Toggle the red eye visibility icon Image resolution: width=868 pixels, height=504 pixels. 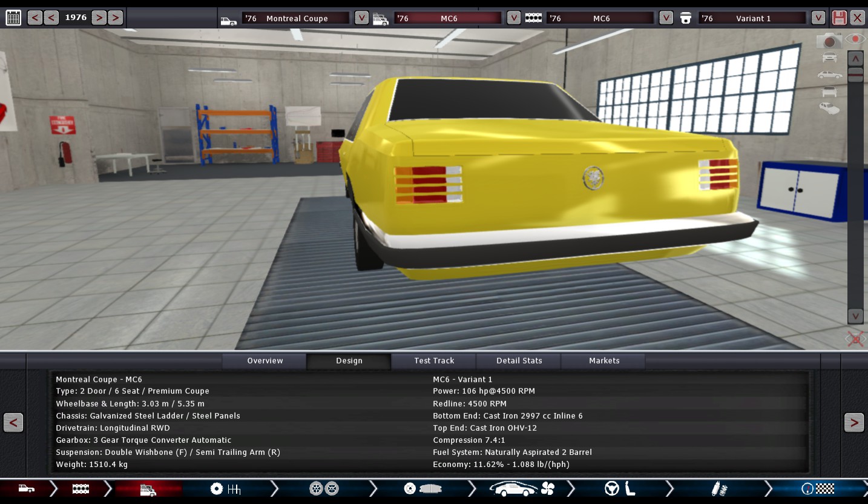click(x=855, y=39)
